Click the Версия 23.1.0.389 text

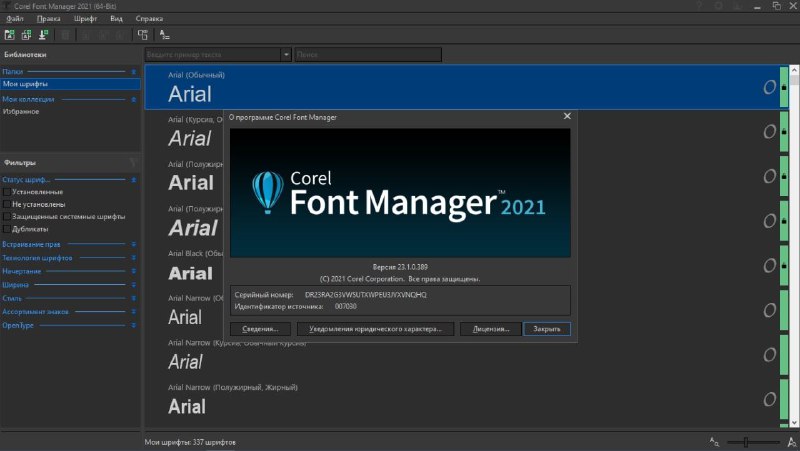point(400,267)
